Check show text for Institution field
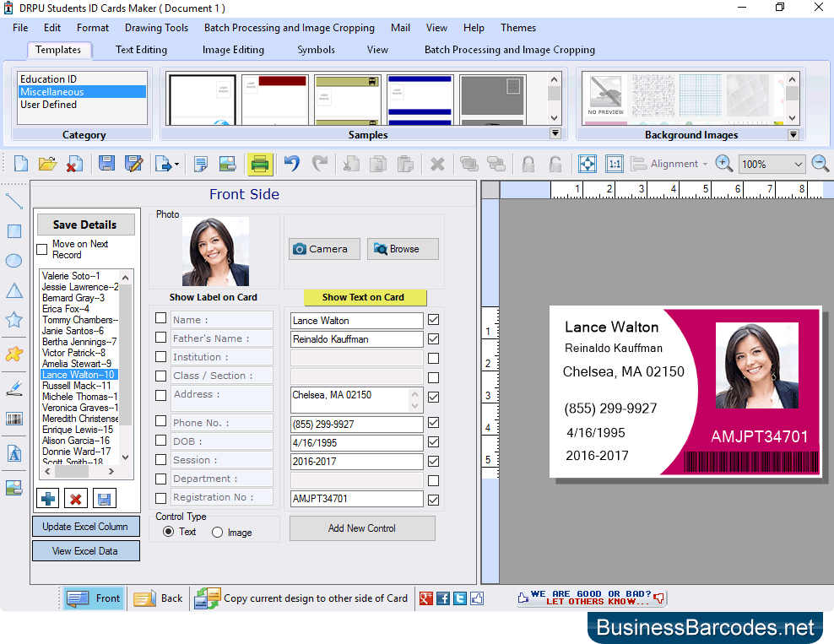 434,359
